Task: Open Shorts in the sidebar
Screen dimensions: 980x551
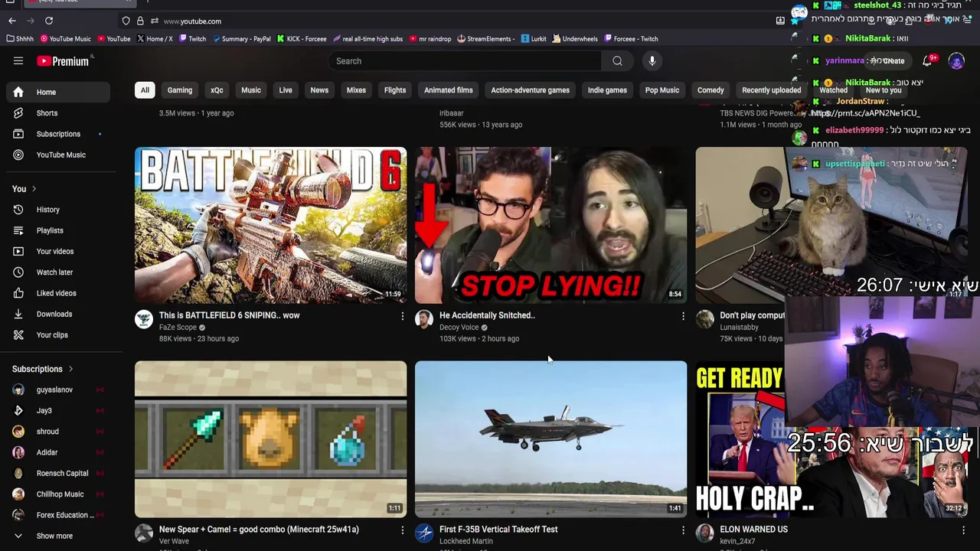Action: tap(58, 113)
